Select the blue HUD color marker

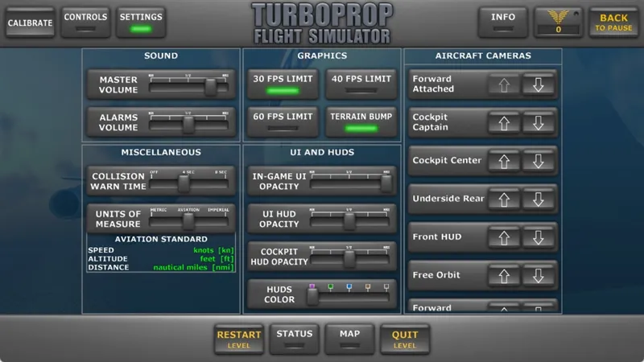(x=349, y=287)
